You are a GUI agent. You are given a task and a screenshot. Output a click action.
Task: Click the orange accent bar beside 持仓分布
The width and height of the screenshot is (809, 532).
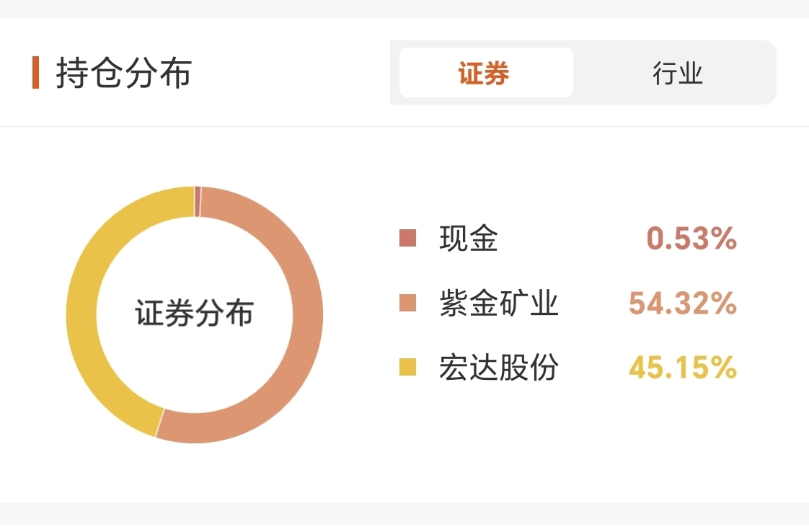tap(35, 73)
